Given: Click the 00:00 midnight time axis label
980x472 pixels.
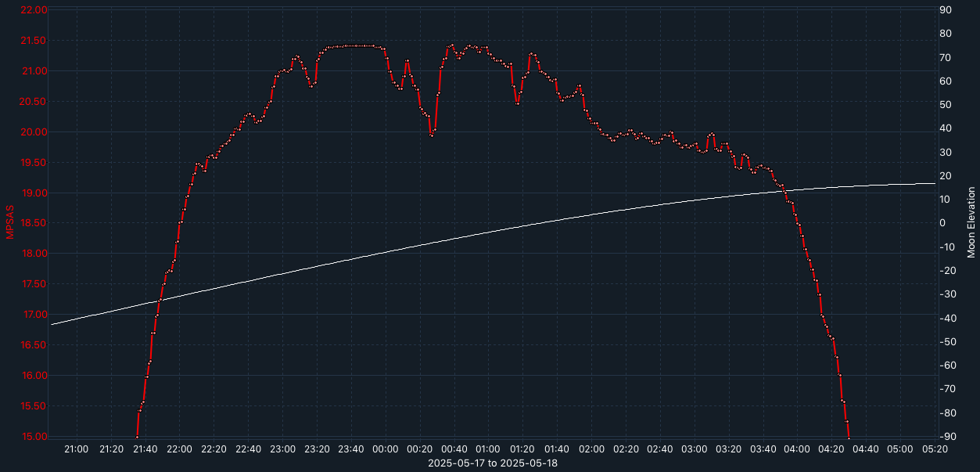Looking at the screenshot, I should (x=386, y=449).
